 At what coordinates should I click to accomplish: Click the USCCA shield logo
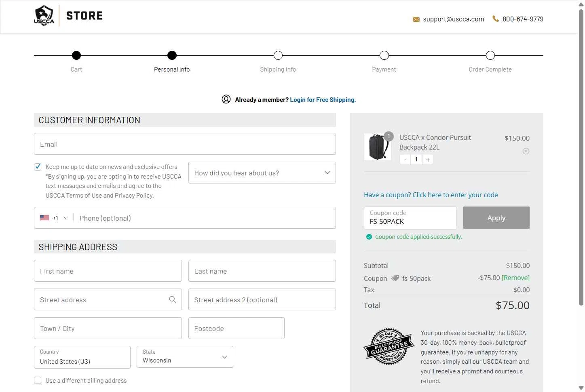pyautogui.click(x=44, y=16)
